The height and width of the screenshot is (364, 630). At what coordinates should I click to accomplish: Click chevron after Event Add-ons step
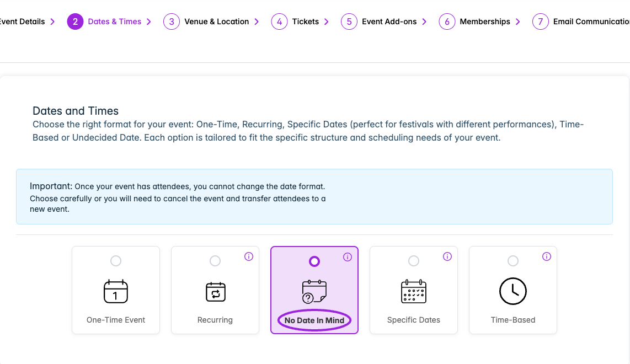click(424, 22)
